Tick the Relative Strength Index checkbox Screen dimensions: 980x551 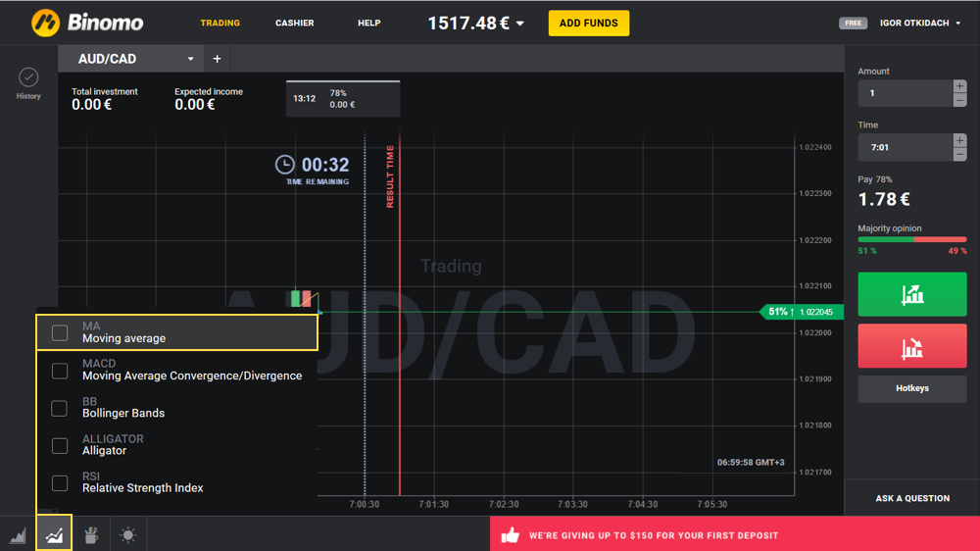pos(60,482)
